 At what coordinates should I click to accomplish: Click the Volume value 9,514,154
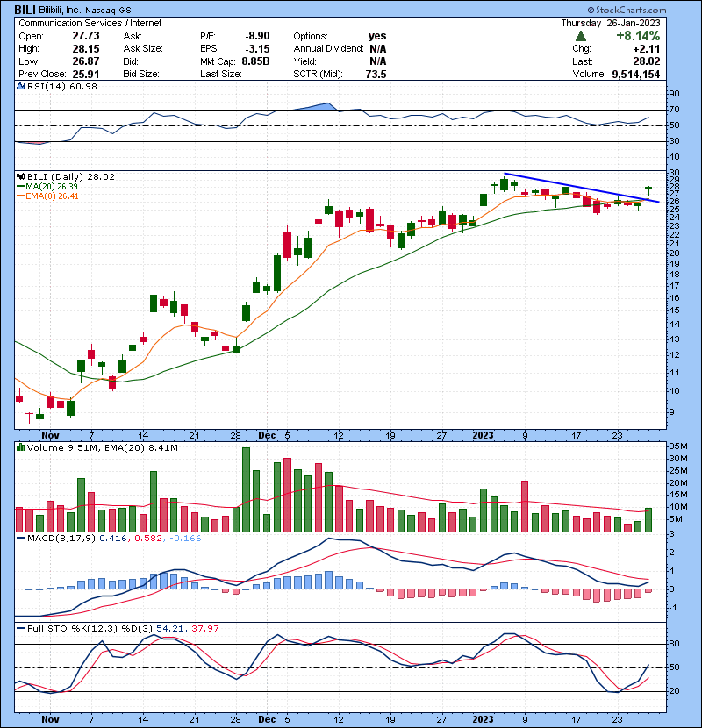(636, 74)
